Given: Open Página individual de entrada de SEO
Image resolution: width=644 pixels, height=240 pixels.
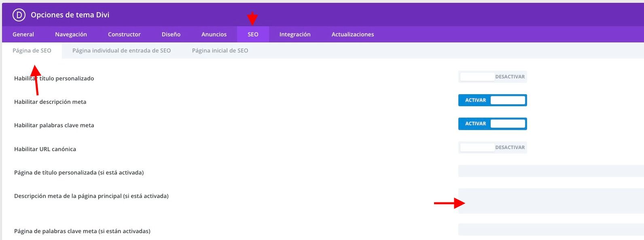Looking at the screenshot, I should (121, 51).
